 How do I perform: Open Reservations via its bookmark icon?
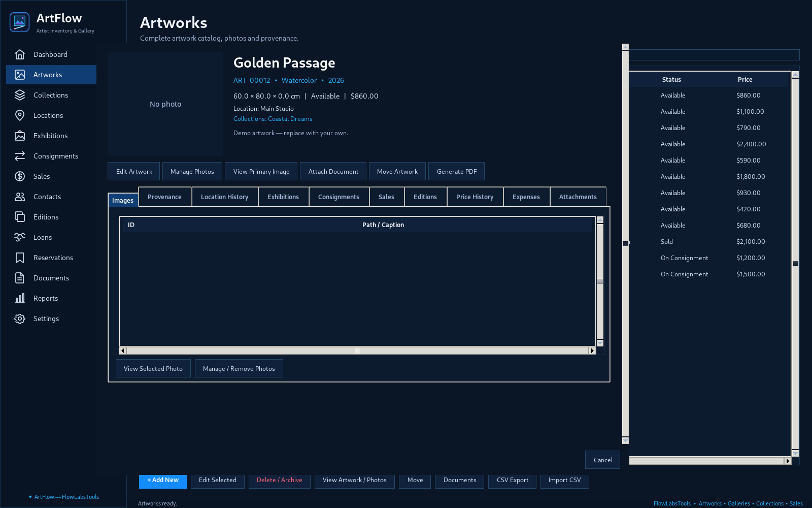(x=20, y=258)
